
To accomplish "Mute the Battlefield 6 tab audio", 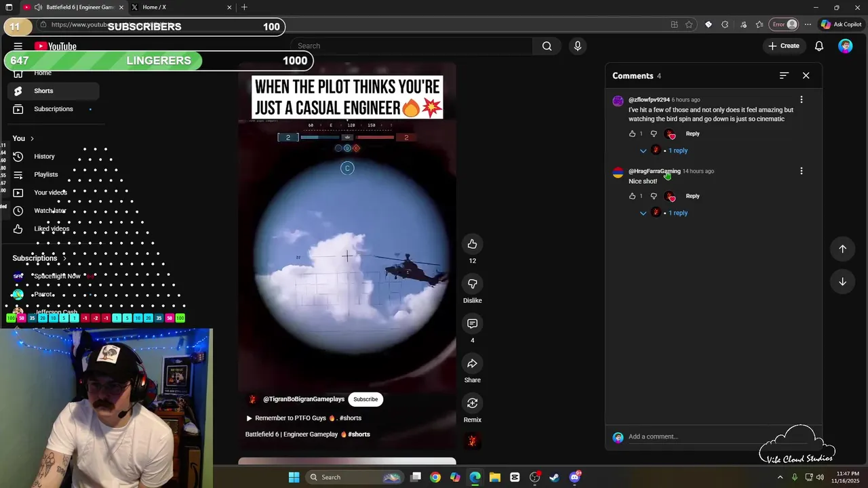I will pos(38,7).
